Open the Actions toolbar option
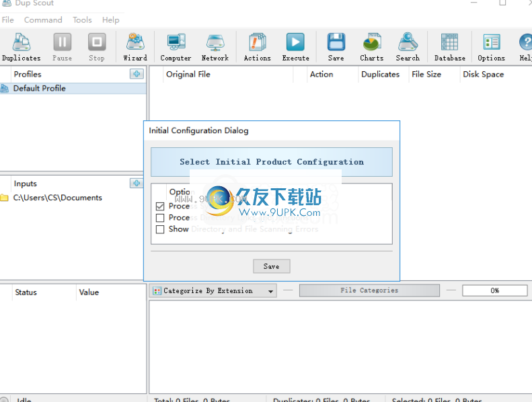532x402 pixels. (x=257, y=47)
